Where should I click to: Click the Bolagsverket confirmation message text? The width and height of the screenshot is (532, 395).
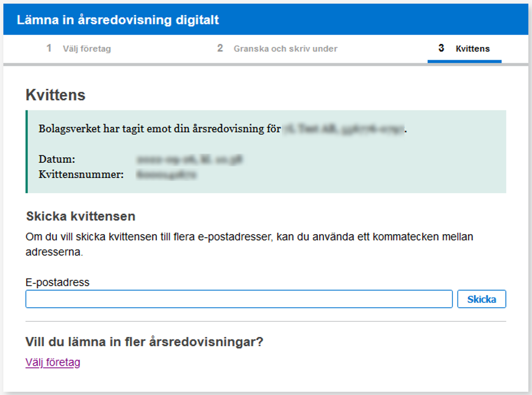coord(159,129)
